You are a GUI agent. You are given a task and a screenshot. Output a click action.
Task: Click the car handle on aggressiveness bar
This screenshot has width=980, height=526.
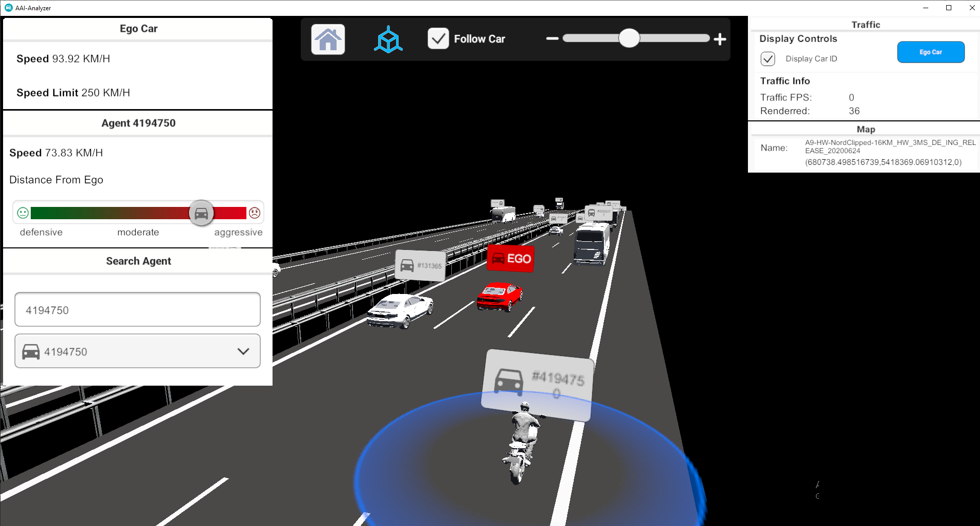point(201,213)
